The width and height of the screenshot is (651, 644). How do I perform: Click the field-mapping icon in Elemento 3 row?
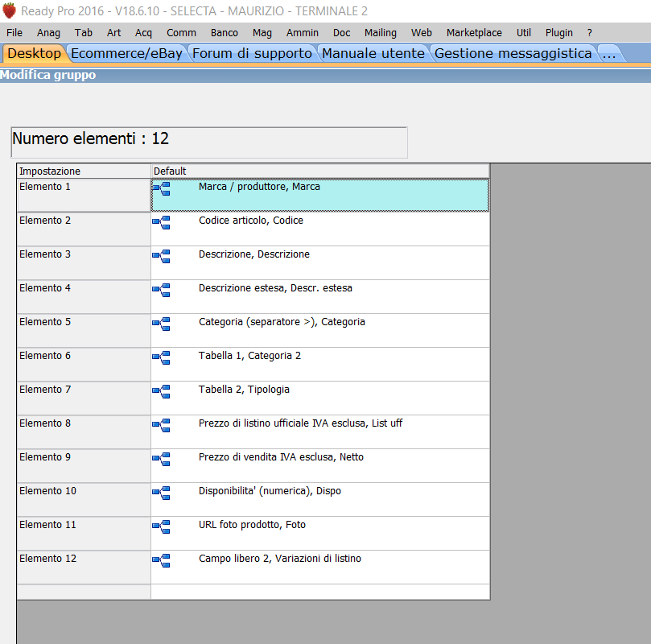(x=161, y=256)
